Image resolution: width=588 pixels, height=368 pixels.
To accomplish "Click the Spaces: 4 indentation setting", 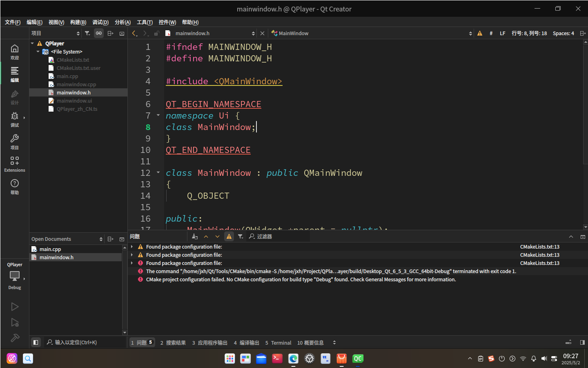I will 563,33.
